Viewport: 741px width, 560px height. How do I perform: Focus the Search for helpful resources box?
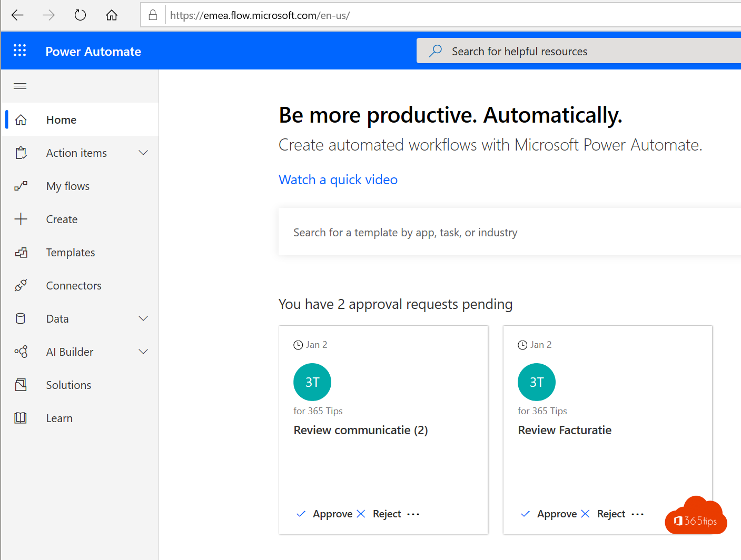(579, 51)
